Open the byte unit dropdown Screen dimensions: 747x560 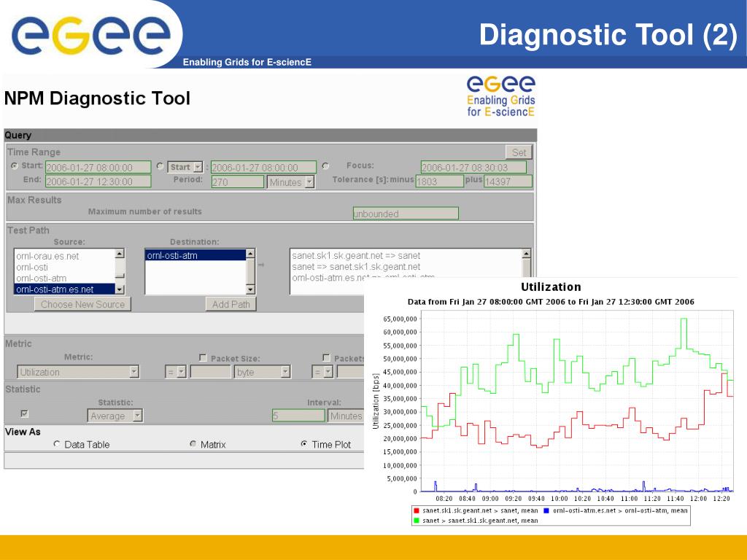262,372
